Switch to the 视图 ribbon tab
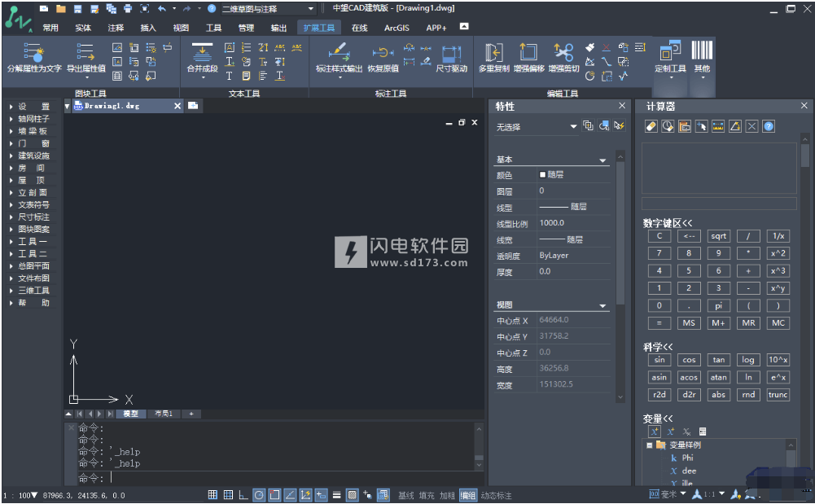Viewport: 815px width, 504px height. tap(181, 28)
